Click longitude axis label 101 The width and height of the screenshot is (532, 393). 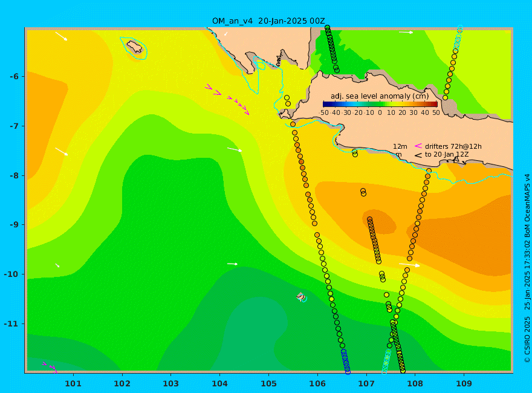click(x=73, y=384)
